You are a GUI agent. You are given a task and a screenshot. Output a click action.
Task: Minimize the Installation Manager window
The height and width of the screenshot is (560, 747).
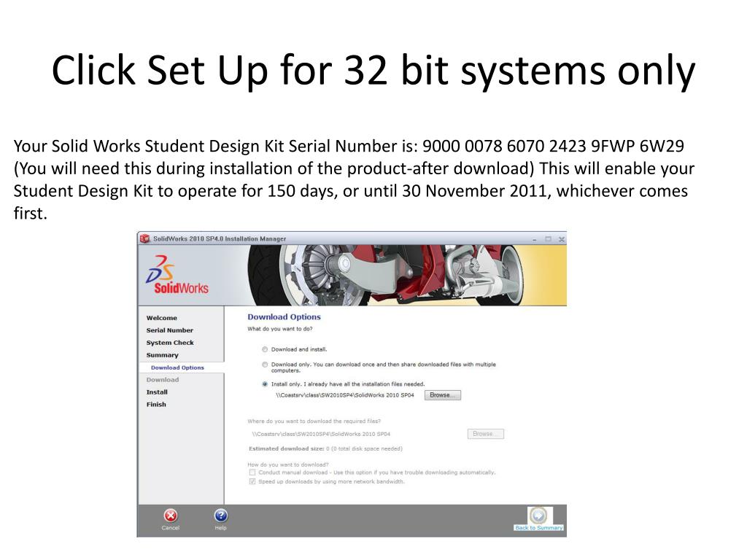535,239
